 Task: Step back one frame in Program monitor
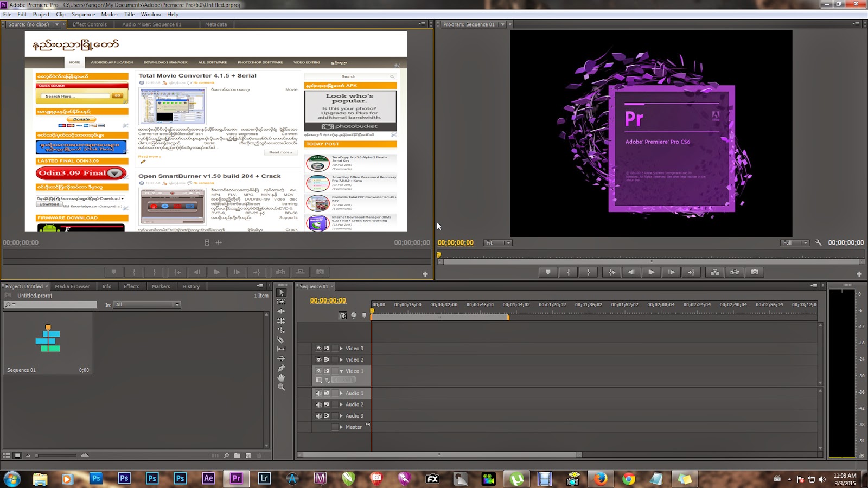[631, 272]
